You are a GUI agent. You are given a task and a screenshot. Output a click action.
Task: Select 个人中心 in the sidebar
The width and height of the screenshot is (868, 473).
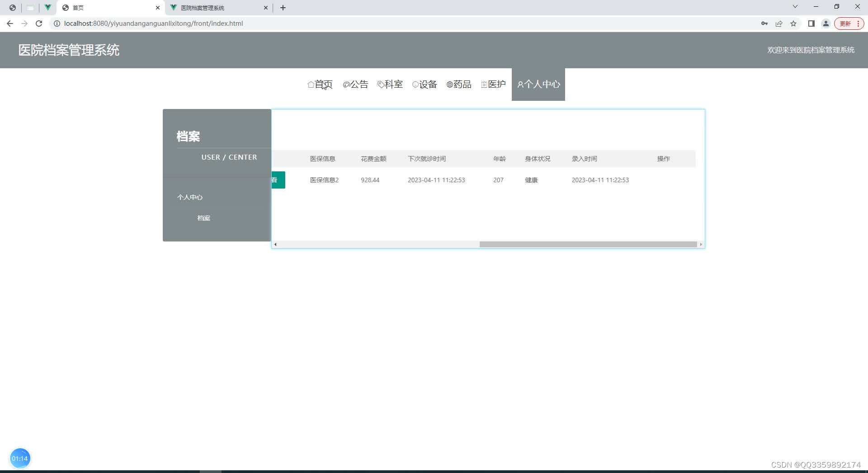click(x=190, y=197)
